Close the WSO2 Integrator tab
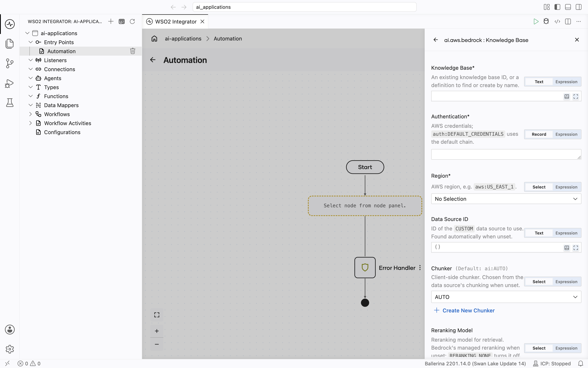 [x=202, y=22]
